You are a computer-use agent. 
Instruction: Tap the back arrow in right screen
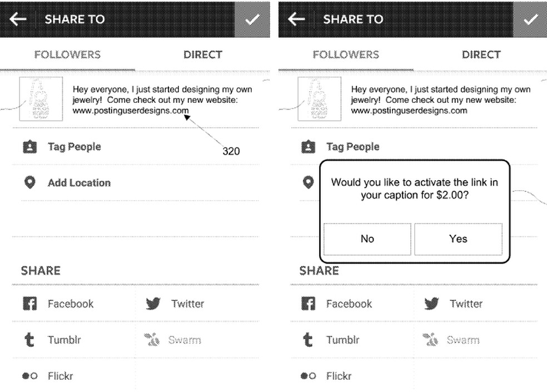click(296, 19)
